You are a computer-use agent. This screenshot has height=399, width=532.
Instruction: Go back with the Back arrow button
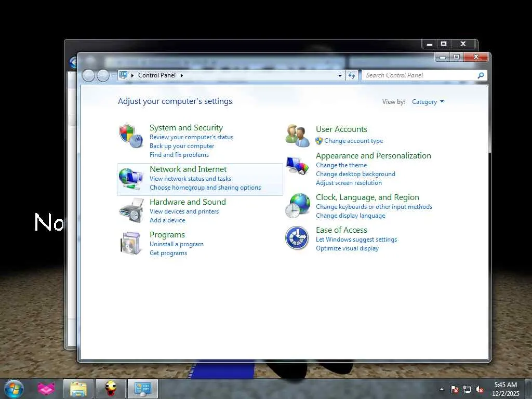[x=88, y=75]
